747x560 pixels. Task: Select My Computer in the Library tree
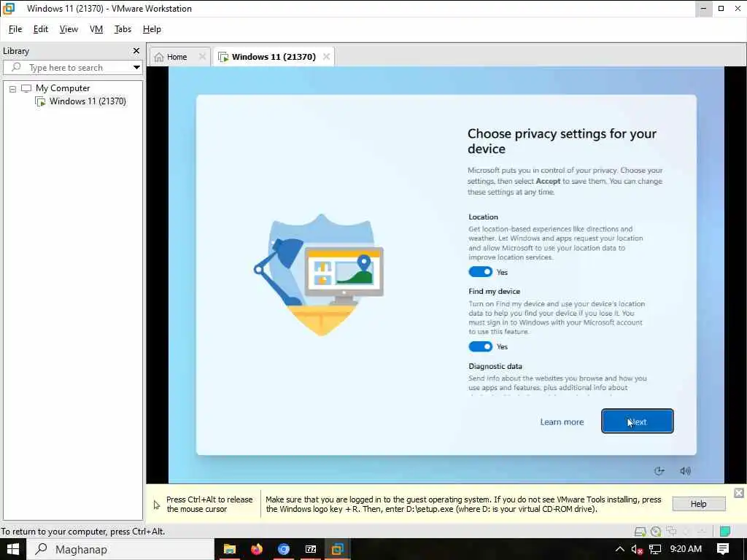click(63, 88)
